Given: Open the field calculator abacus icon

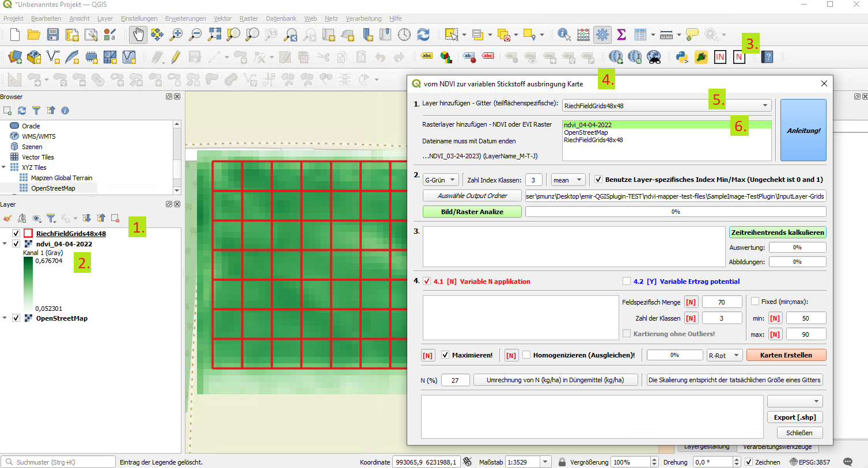Looking at the screenshot, I should tap(583, 35).
